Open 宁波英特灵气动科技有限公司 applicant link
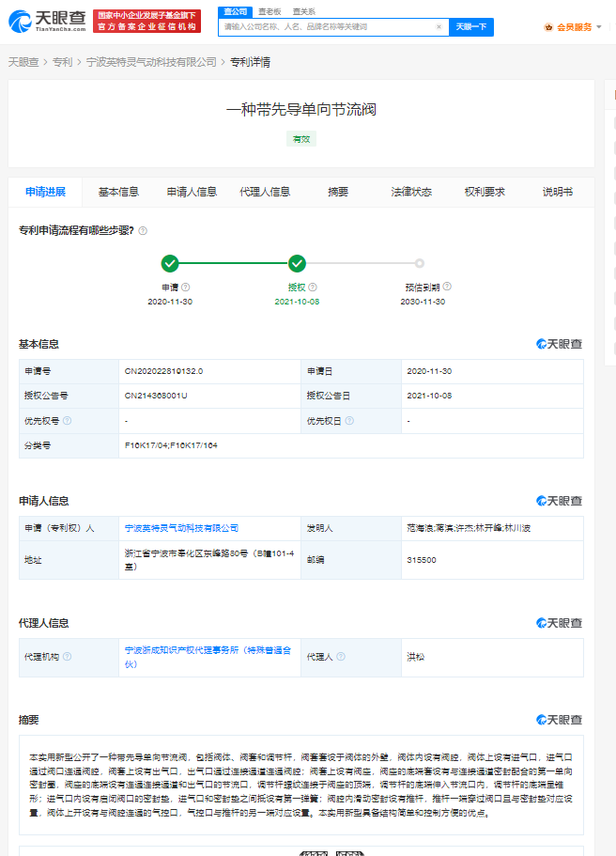This screenshot has height=856, width=616. coord(181,528)
